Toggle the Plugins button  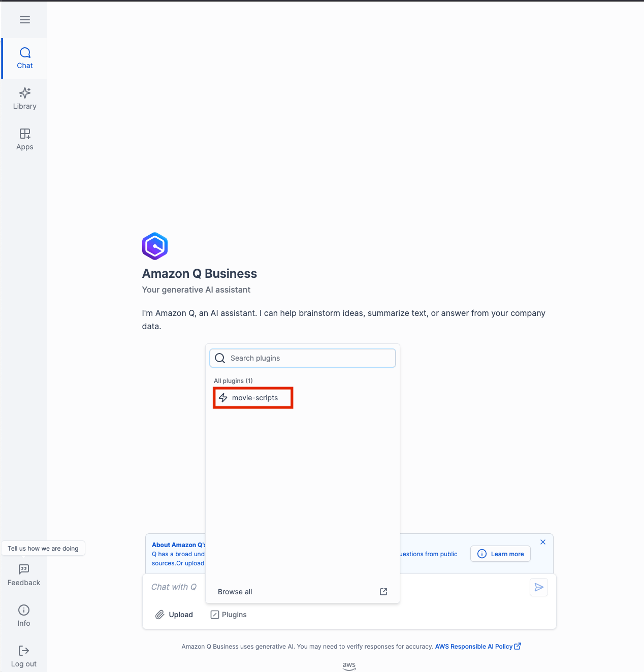229,615
